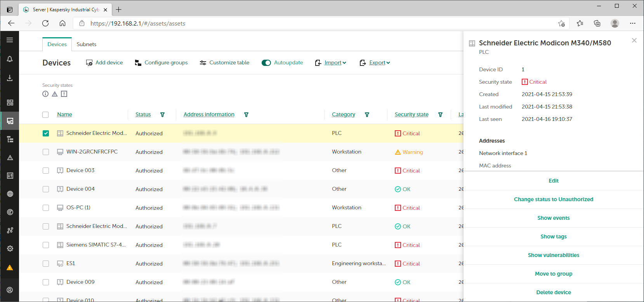The height and width of the screenshot is (302, 644).
Task: Tick the select-all checkbox in table header
Action: pyautogui.click(x=45, y=115)
